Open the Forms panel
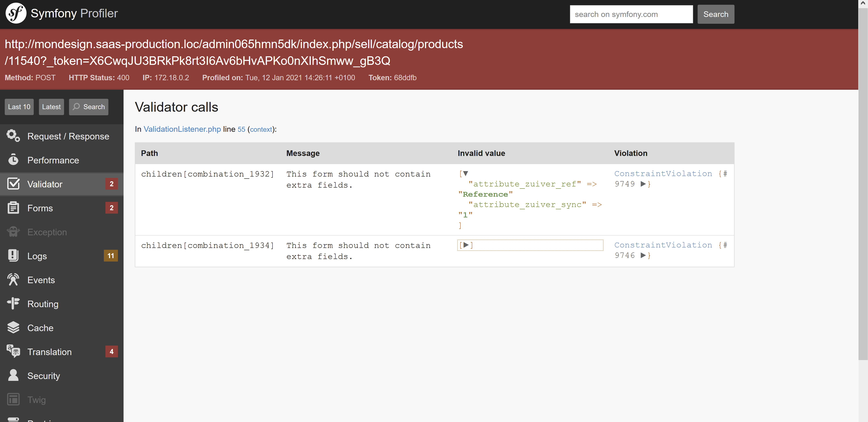The width and height of the screenshot is (868, 422). pyautogui.click(x=62, y=208)
